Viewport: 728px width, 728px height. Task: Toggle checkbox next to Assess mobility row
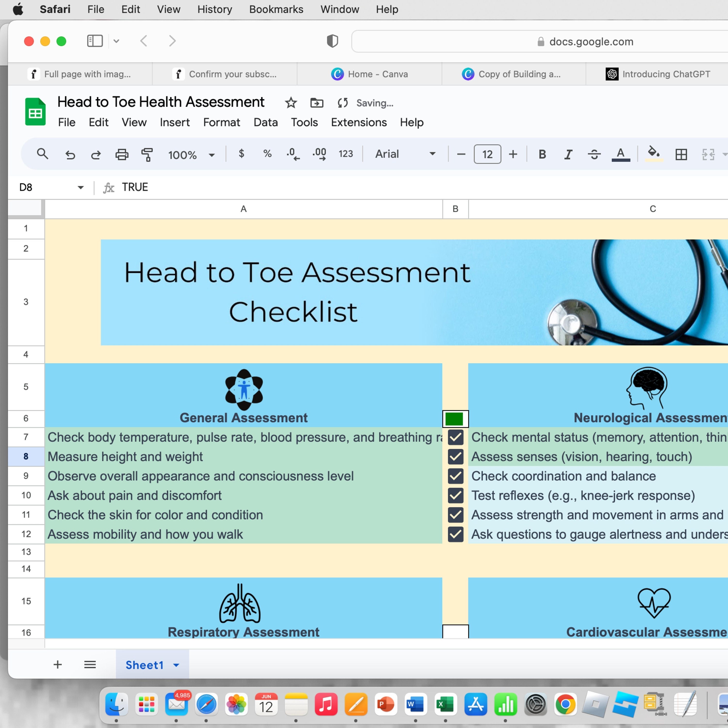click(455, 534)
